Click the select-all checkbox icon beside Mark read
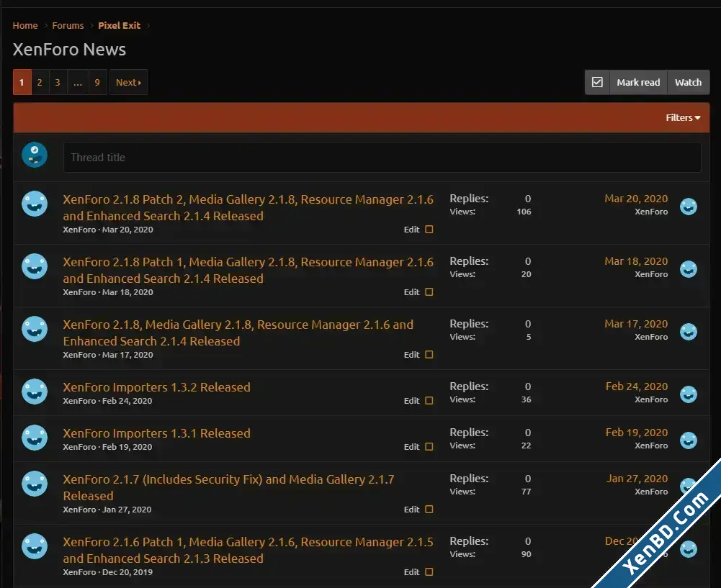 (x=597, y=82)
